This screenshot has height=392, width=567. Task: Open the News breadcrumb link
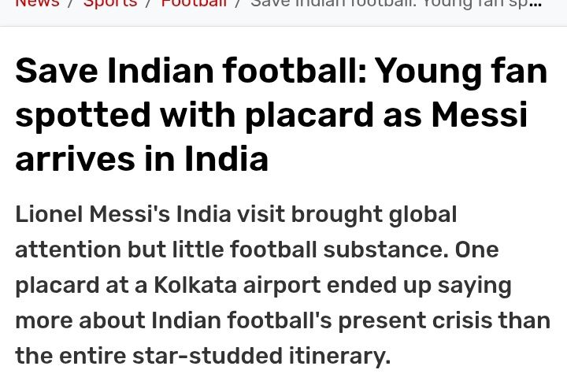tap(36, 3)
